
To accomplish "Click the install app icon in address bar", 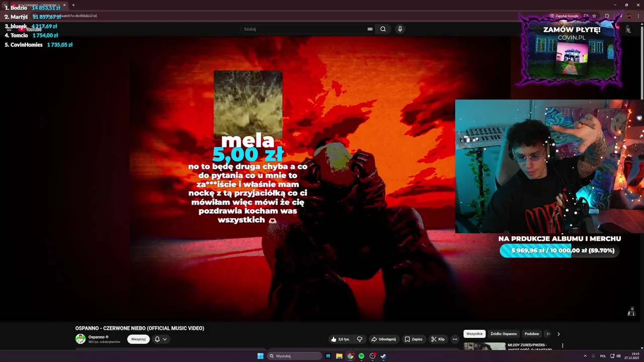I will pyautogui.click(x=586, y=16).
